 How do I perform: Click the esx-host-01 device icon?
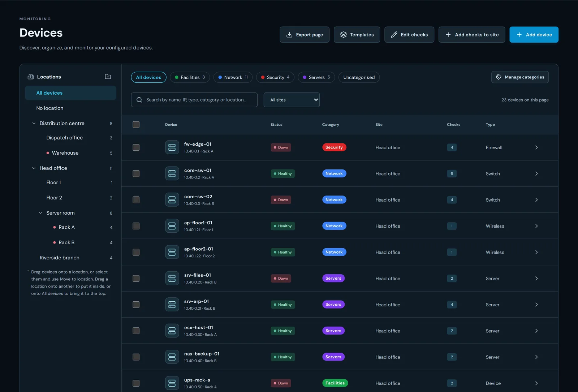[x=172, y=331]
